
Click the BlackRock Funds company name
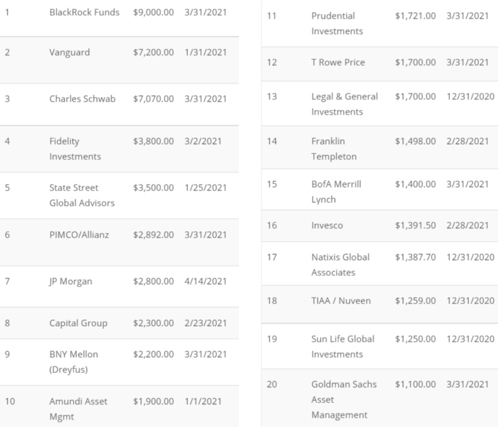84,13
